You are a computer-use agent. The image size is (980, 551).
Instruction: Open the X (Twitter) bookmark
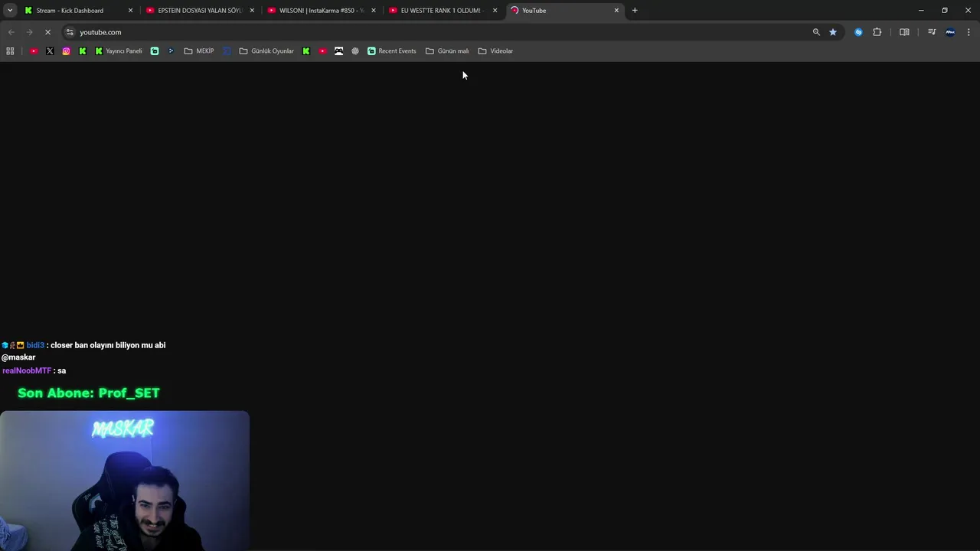(x=50, y=51)
